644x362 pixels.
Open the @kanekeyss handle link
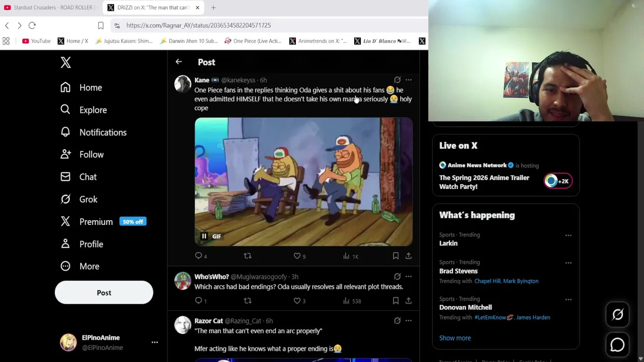coord(238,80)
